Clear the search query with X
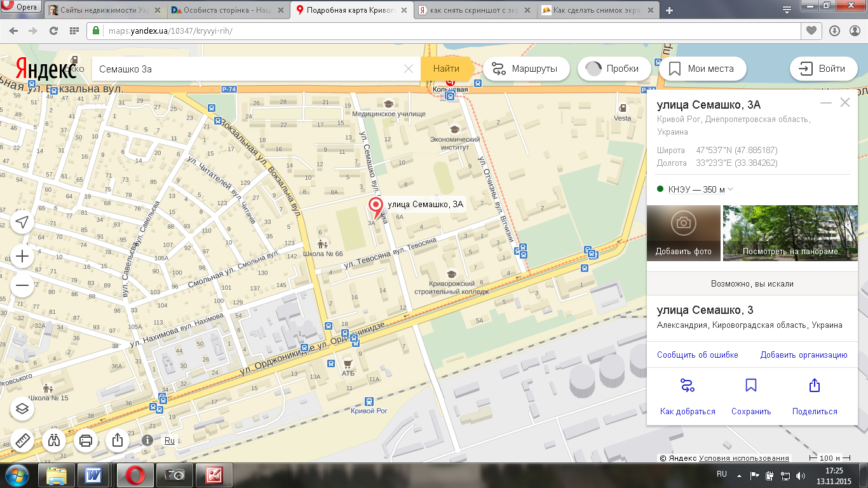This screenshot has height=488, width=868. coord(409,69)
